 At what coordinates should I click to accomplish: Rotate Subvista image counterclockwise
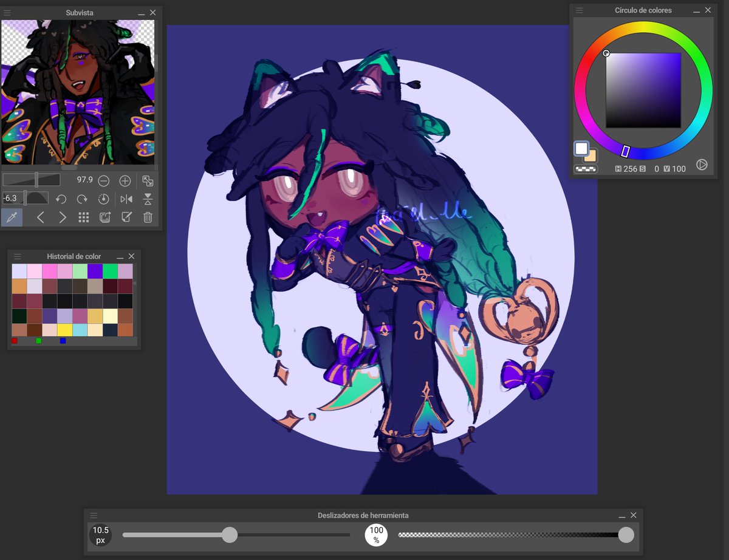61,199
